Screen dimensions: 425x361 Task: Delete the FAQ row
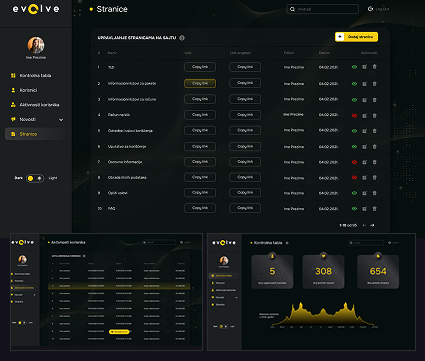tap(374, 209)
